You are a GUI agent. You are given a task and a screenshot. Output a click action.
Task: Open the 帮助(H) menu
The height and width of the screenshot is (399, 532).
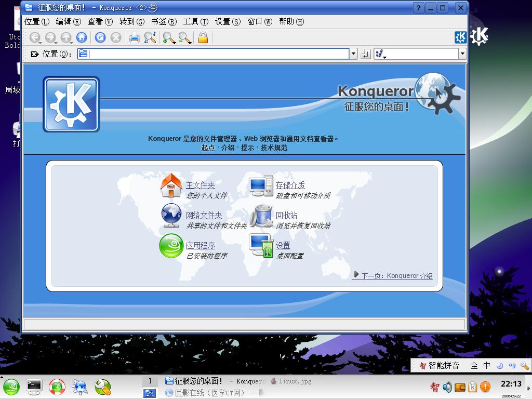(x=292, y=22)
